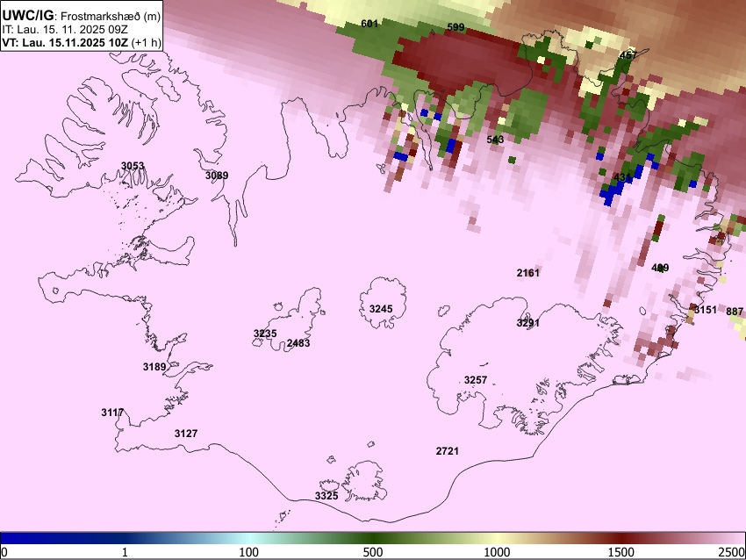The width and height of the screenshot is (746, 560).
Task: Click the map value 3151
Action: pyautogui.click(x=706, y=310)
